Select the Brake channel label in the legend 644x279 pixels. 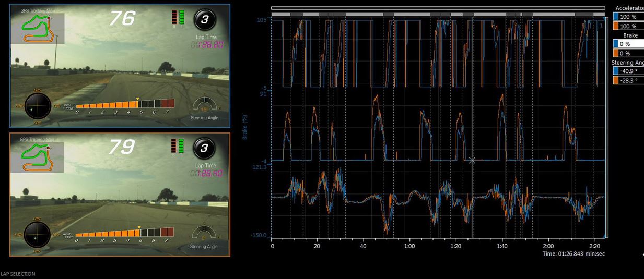click(x=630, y=35)
